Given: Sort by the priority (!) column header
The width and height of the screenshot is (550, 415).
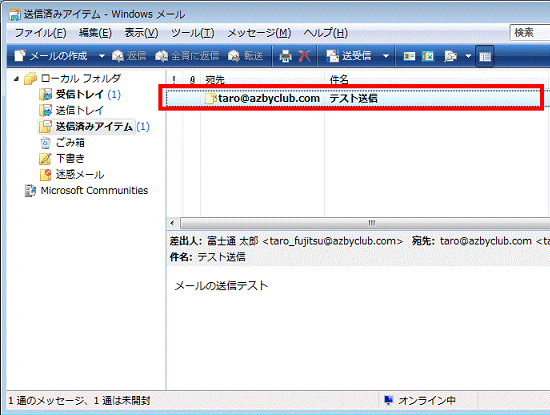Looking at the screenshot, I should click(x=174, y=80).
